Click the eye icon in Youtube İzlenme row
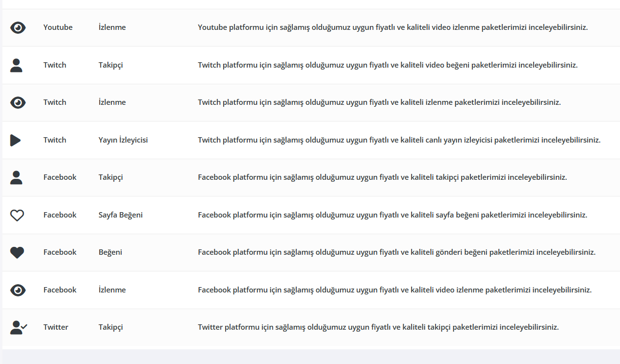Viewport: 620px width, 364px height. click(18, 27)
